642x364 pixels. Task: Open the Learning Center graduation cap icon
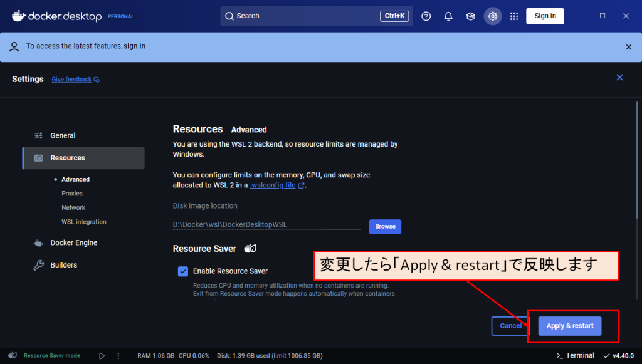tap(470, 16)
